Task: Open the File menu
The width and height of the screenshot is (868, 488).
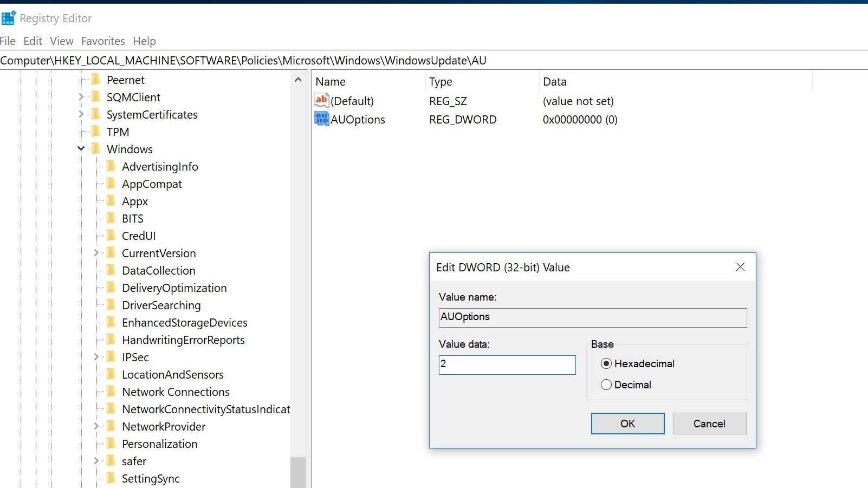Action: 8,41
